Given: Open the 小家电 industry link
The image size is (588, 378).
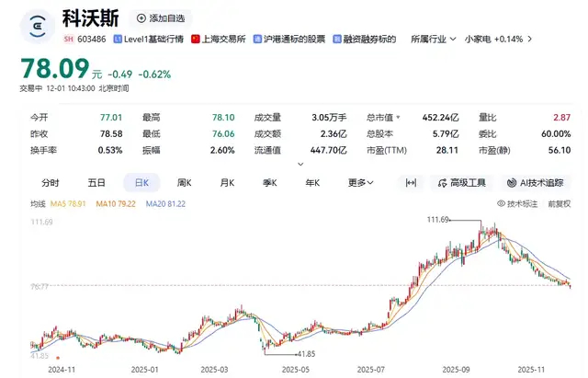Looking at the screenshot, I should pos(478,40).
